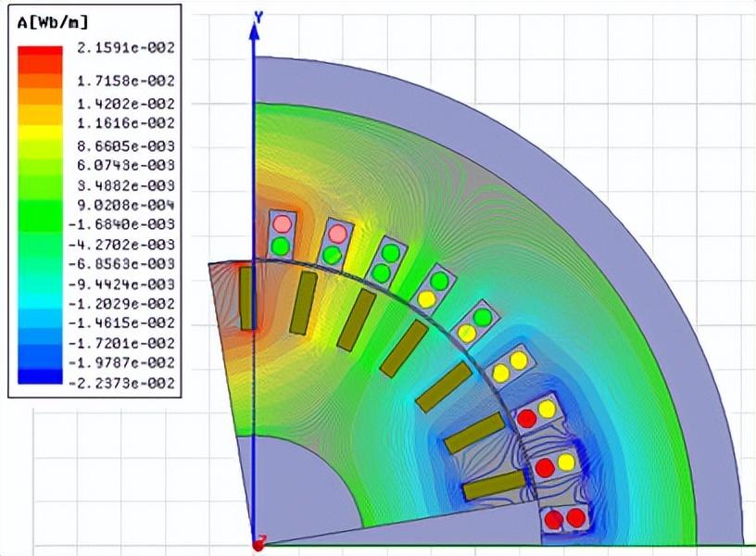This screenshot has height=556, width=756.
Task: Click legend value 3.4882e-003
Action: click(x=125, y=185)
